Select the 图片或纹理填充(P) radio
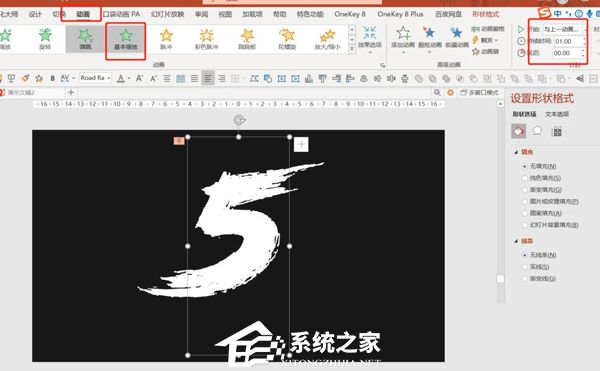This screenshot has height=371, width=600. [x=525, y=202]
